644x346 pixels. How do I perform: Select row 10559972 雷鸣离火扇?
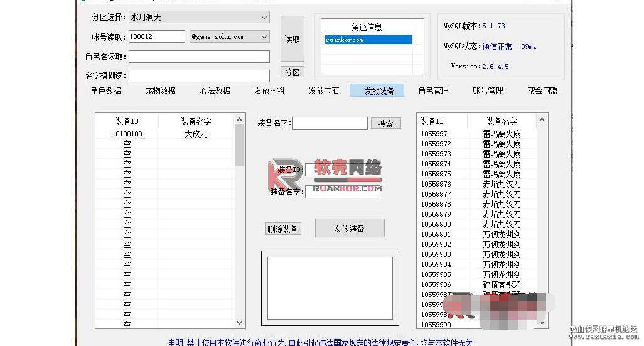[x=477, y=144]
